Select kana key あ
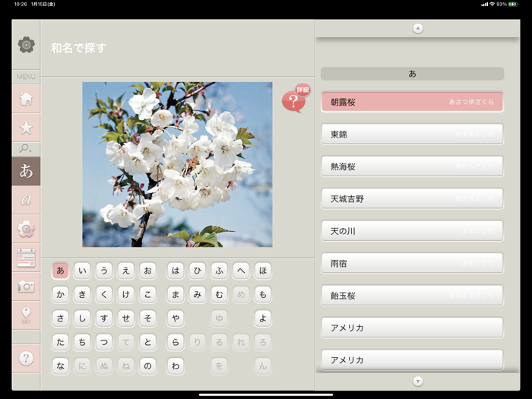532x399 pixels. click(60, 271)
